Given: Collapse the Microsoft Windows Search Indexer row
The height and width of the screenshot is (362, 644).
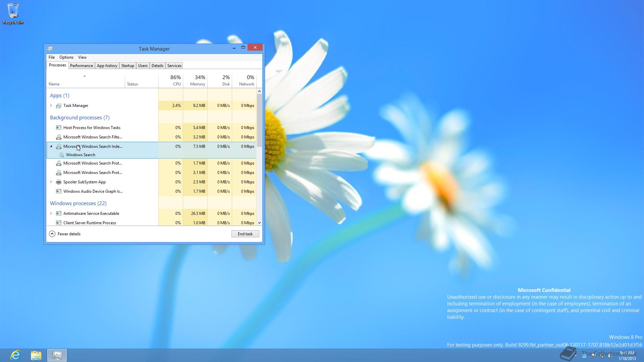Looking at the screenshot, I should 51,146.
